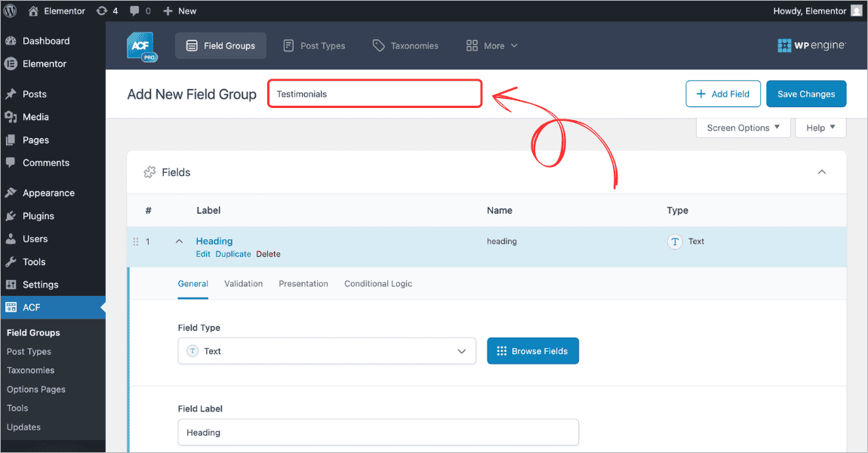Click the Text type icon in Heading row
868x453 pixels.
675,242
